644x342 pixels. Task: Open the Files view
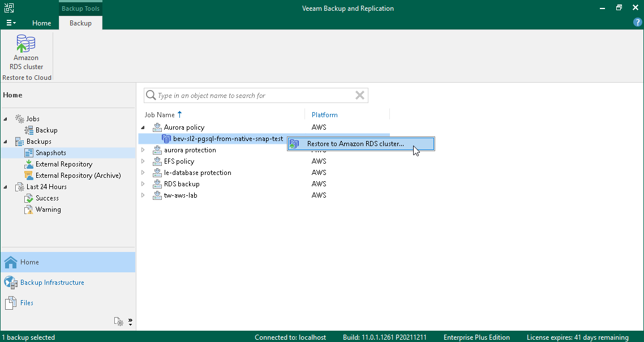coord(68,303)
